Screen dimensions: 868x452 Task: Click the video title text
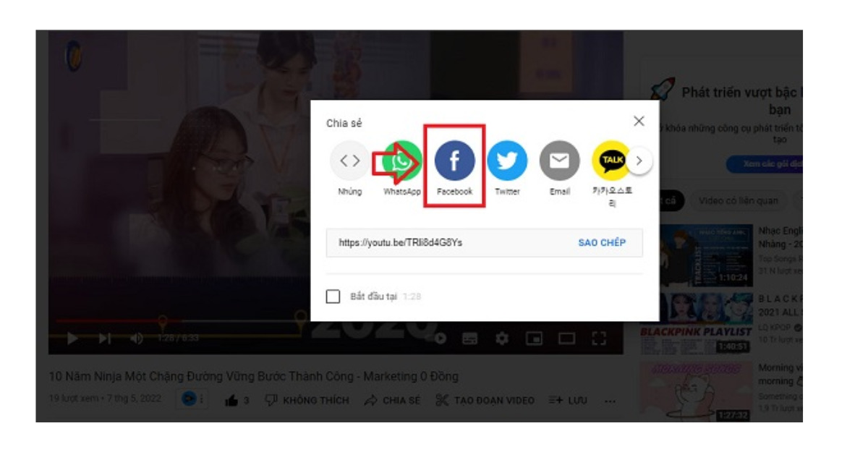point(253,377)
